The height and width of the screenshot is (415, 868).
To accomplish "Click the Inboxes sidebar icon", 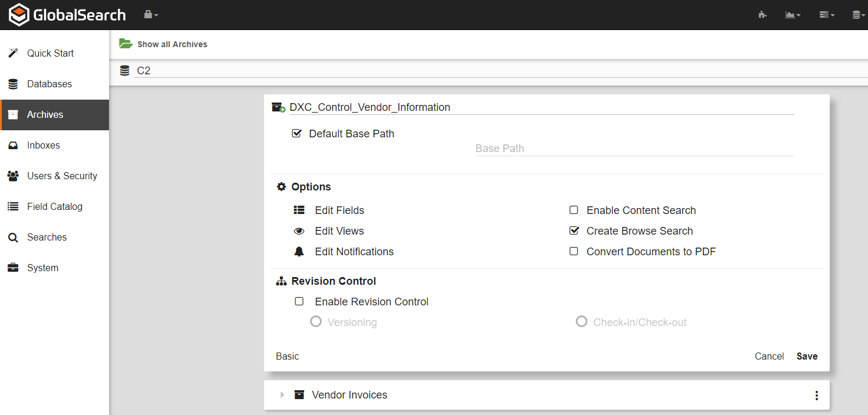I will (13, 145).
